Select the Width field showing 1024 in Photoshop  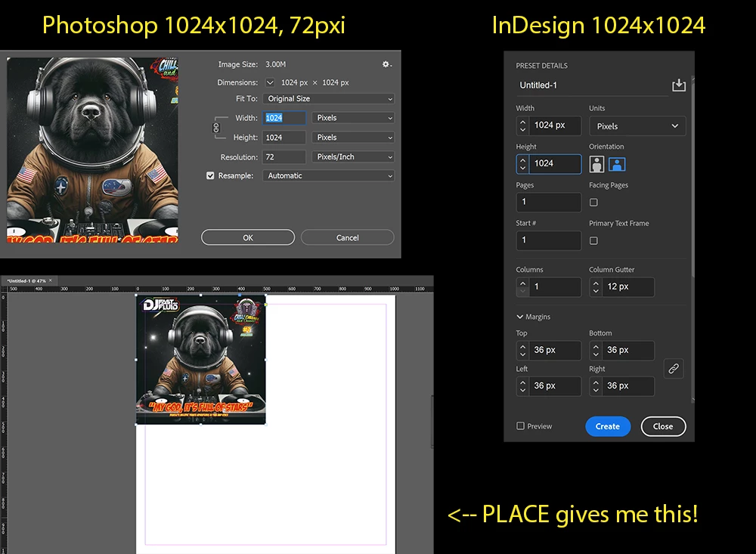click(x=284, y=118)
